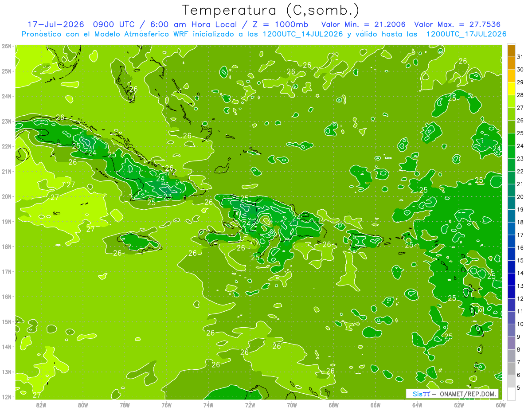This screenshot has height=411, width=532.
Task: Click the '80W' longitude axis label
Action: point(83,405)
